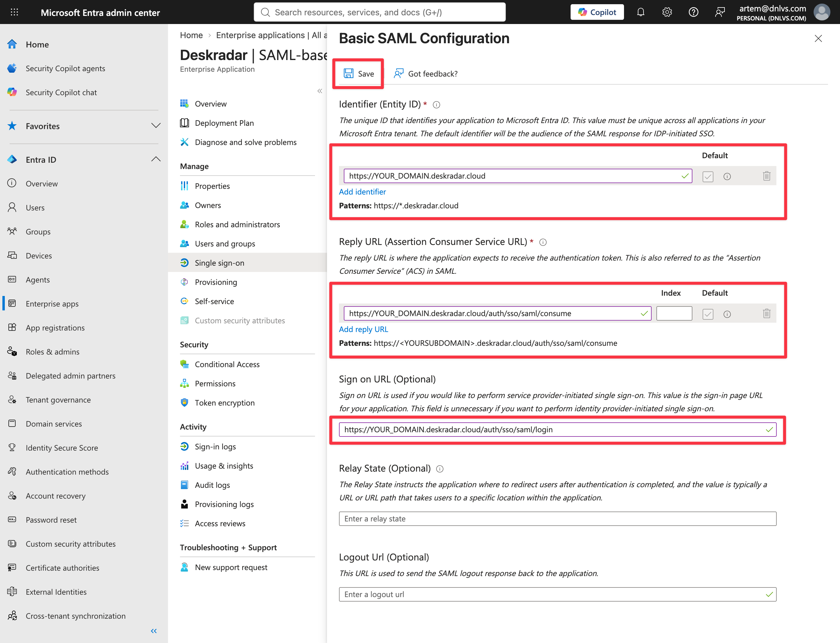The width and height of the screenshot is (840, 643).
Task: Click info icon beside Relay State
Action: point(439,469)
